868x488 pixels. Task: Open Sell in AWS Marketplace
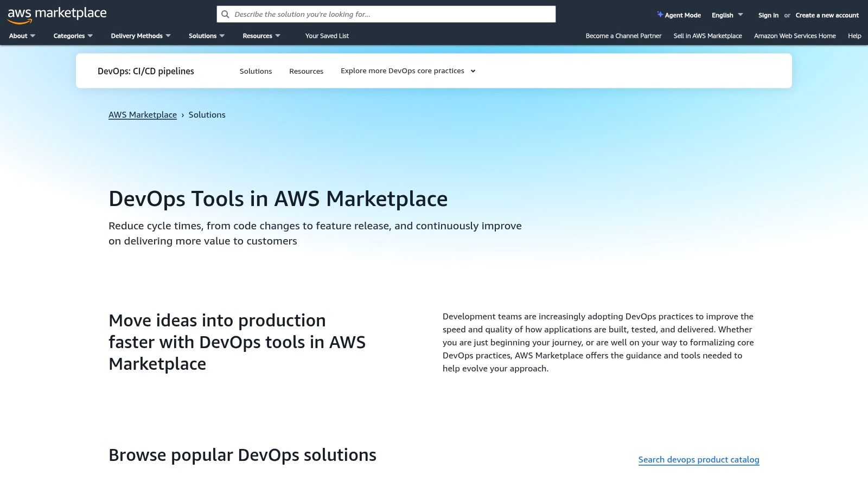pyautogui.click(x=707, y=36)
